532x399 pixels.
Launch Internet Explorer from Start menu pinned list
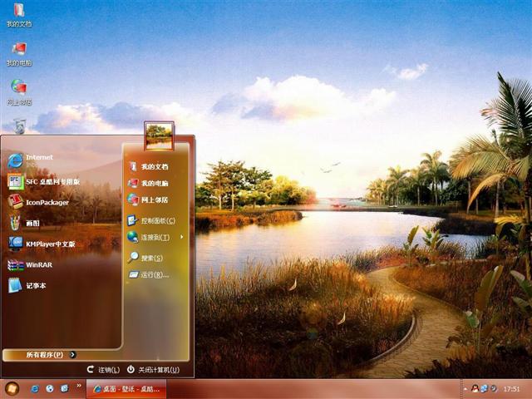point(31,160)
